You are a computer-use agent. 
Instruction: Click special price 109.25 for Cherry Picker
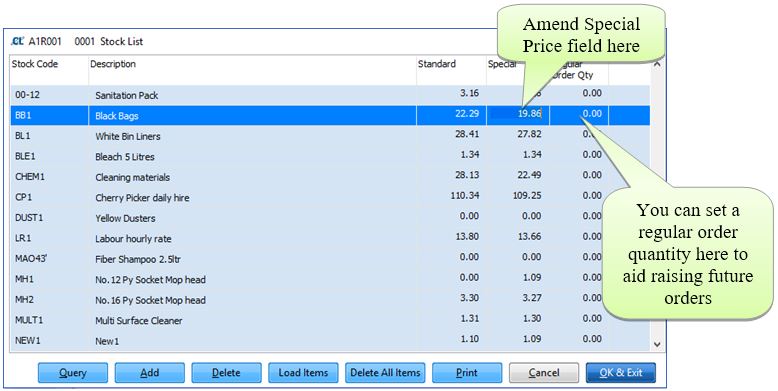527,196
